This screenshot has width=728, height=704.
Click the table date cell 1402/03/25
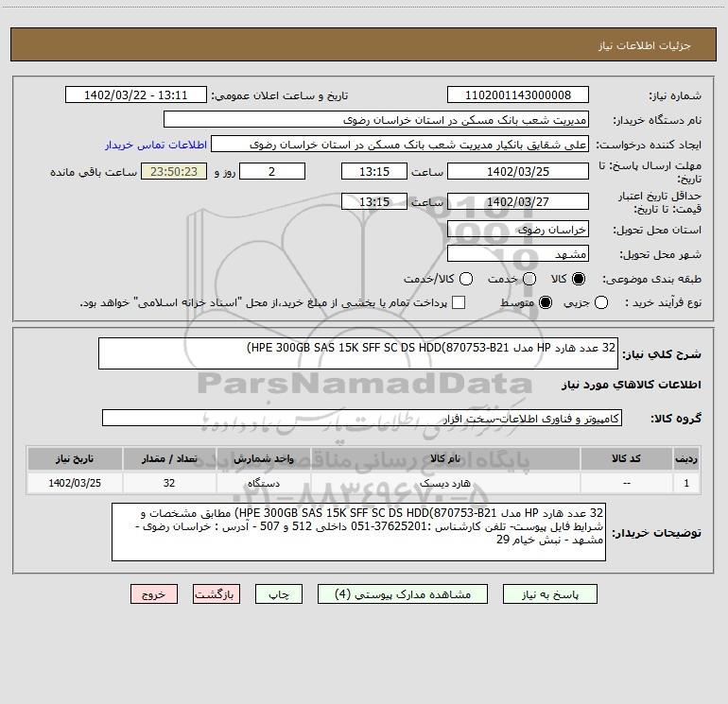[x=75, y=483]
